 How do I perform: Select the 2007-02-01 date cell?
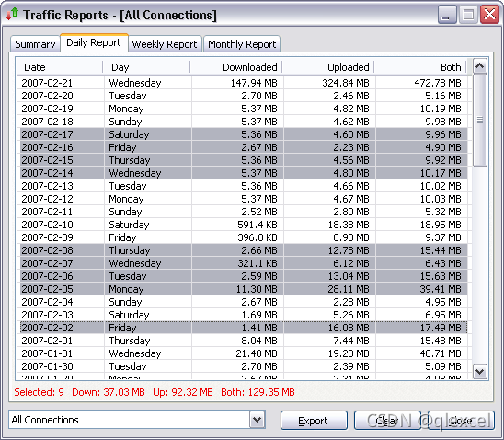47,341
